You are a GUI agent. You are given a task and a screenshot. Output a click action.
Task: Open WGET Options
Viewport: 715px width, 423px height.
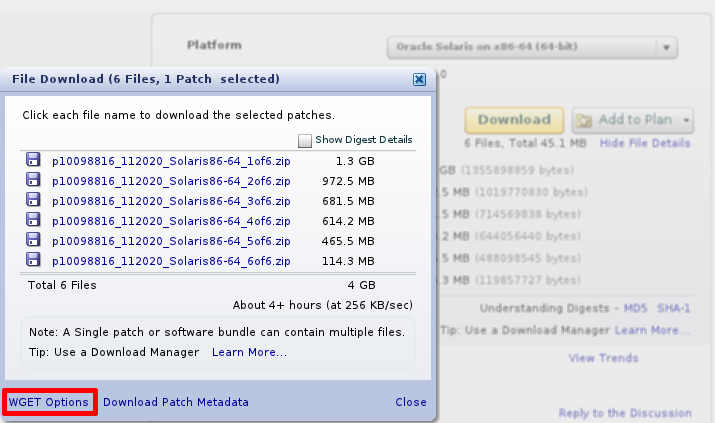tap(48, 402)
